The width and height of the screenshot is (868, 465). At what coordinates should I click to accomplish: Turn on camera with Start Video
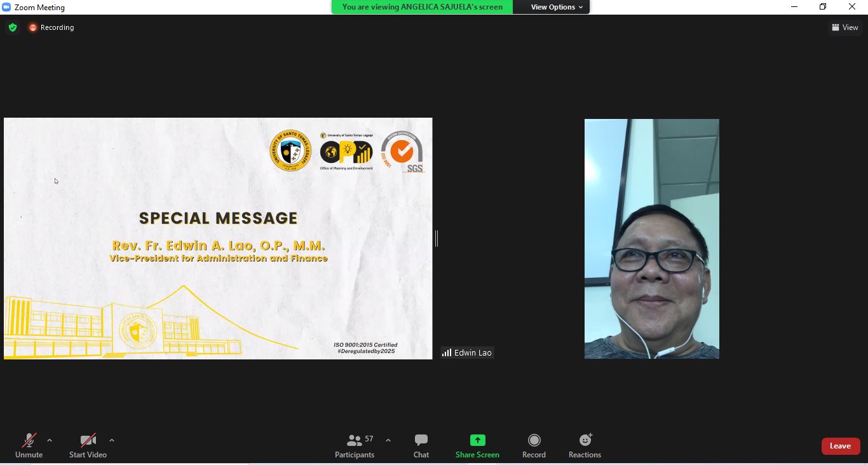tap(88, 446)
